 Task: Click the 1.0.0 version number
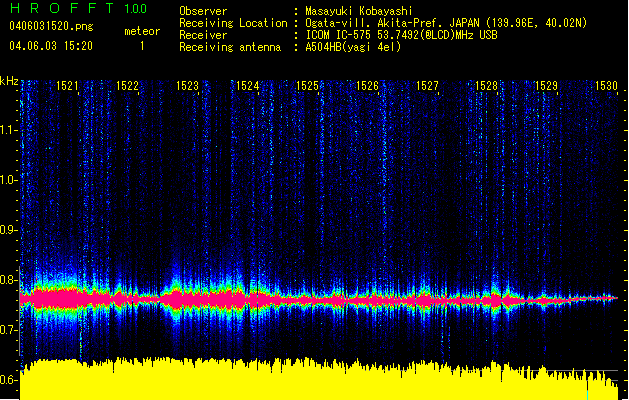pyautogui.click(x=136, y=8)
